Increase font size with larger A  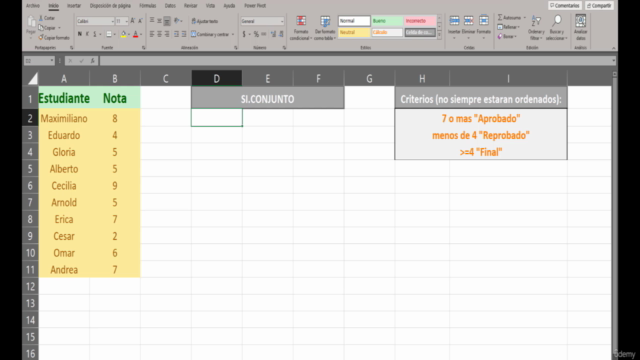[x=133, y=21]
